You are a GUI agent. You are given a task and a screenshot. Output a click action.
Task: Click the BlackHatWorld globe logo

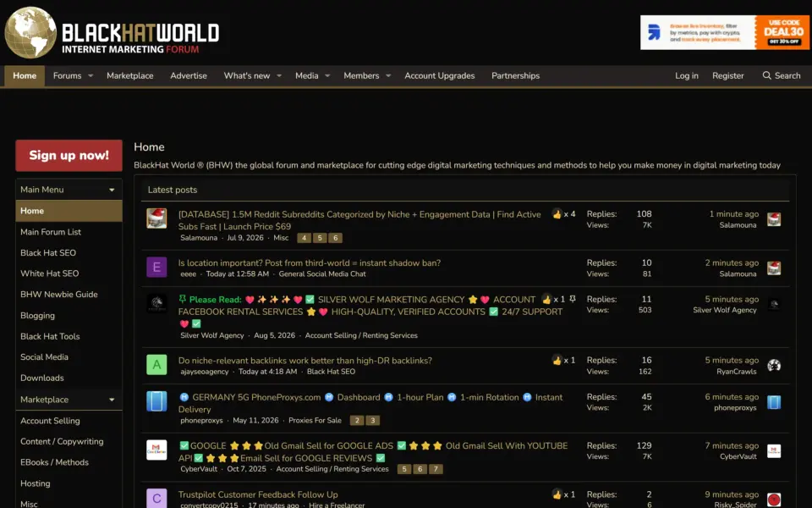pos(30,33)
